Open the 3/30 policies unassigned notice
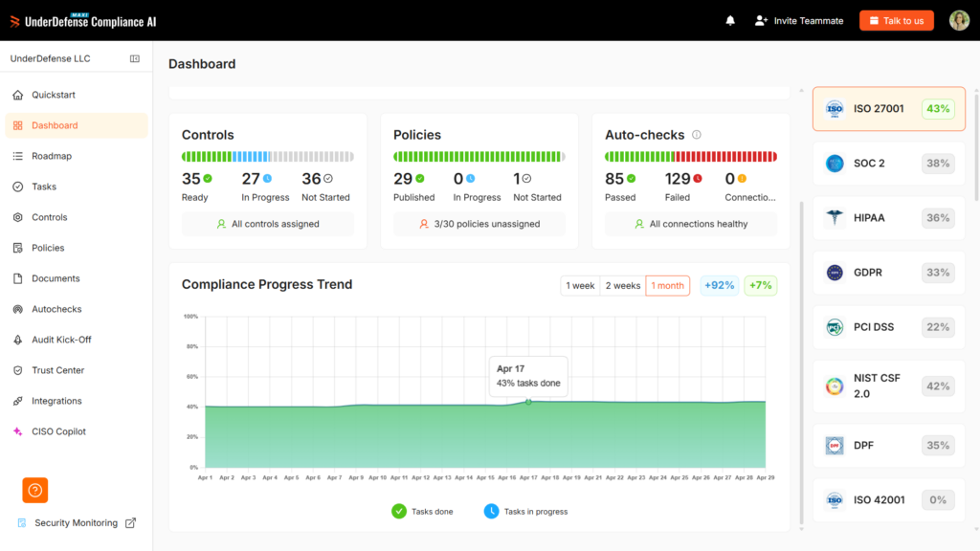This screenshot has height=551, width=980. (479, 224)
